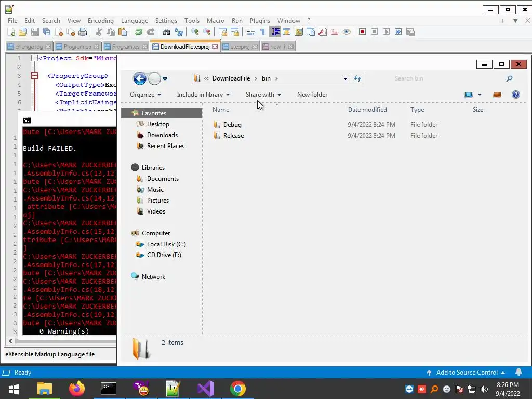Open the Macro menu
The height and width of the screenshot is (399, 532).
click(x=216, y=21)
